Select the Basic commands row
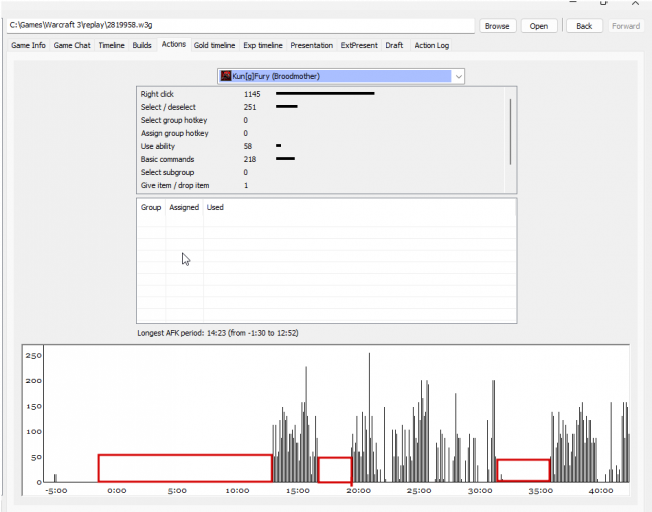This screenshot has height=512, width=652. click(320, 159)
